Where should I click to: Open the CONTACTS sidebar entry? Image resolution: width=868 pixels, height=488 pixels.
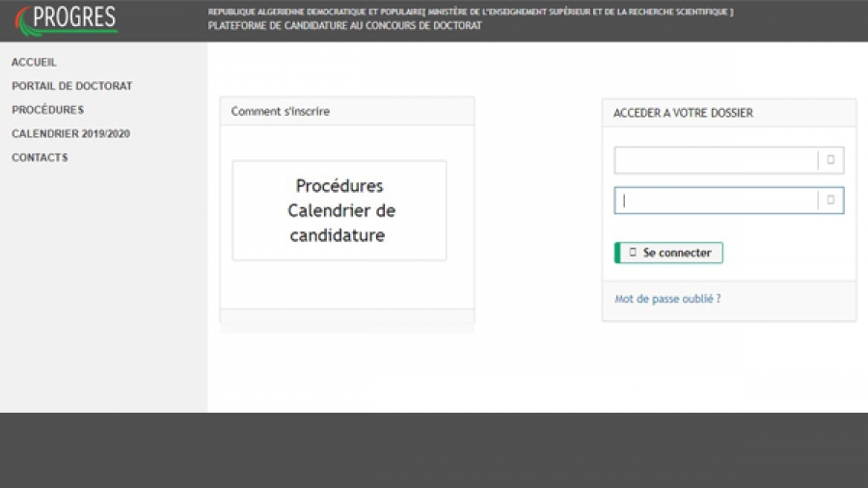click(40, 157)
